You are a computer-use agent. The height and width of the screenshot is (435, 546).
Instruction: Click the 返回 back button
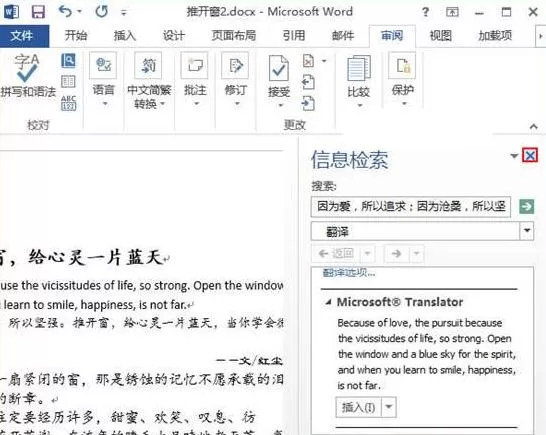pos(336,254)
